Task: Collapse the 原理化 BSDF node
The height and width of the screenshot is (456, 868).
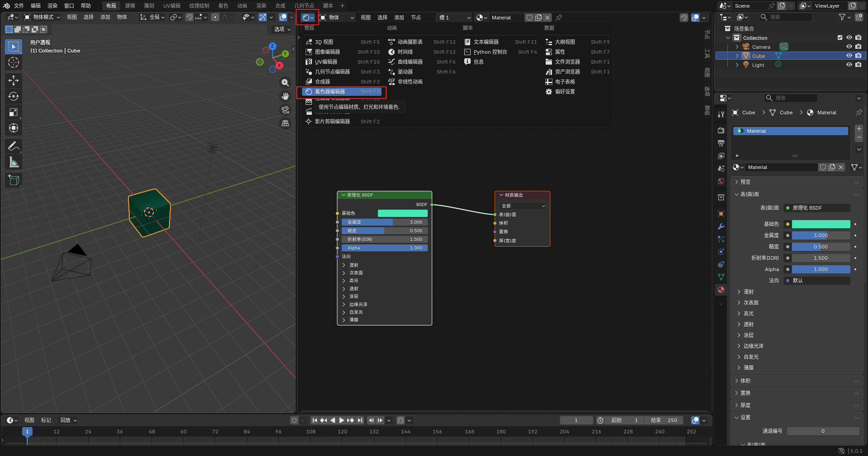Action: [x=343, y=195]
